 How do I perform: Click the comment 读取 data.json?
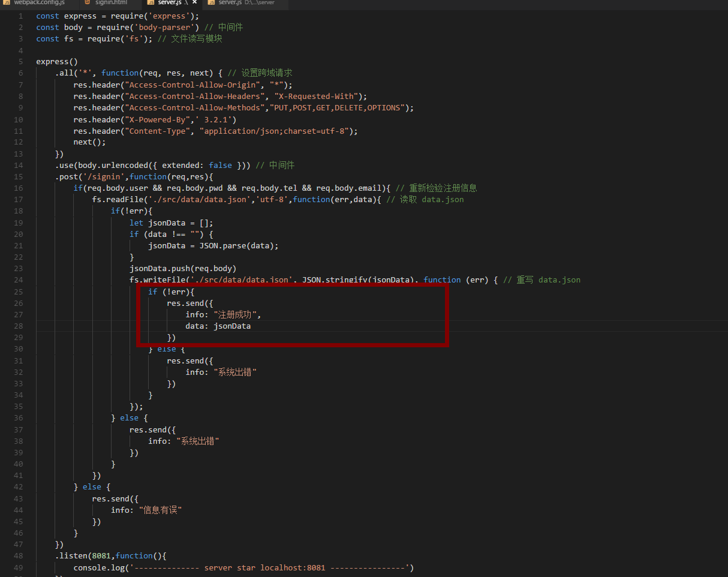click(x=425, y=199)
